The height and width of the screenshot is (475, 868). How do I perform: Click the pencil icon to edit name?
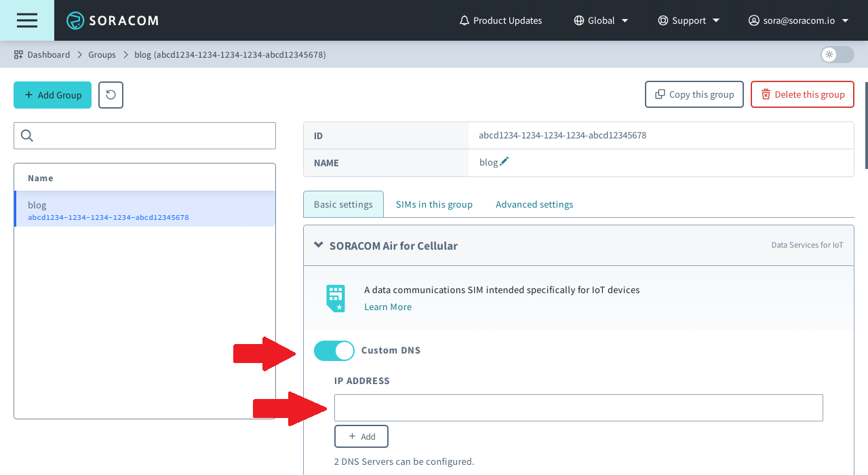click(x=504, y=162)
